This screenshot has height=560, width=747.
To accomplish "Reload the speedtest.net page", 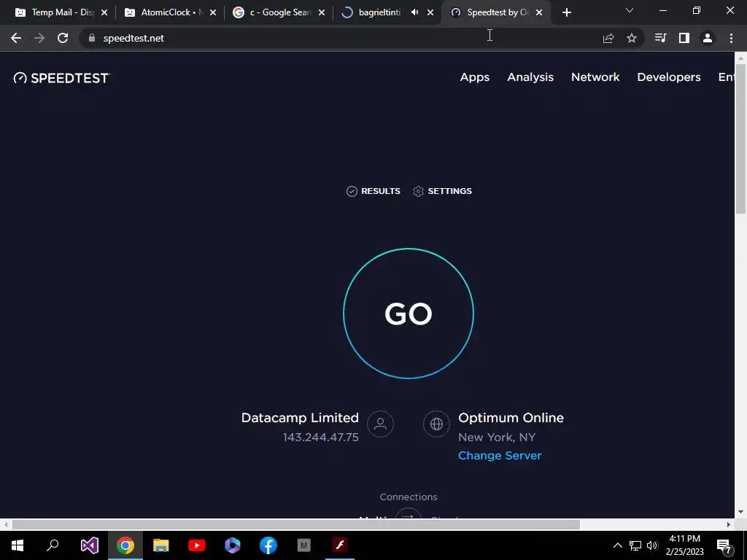I will click(x=63, y=38).
